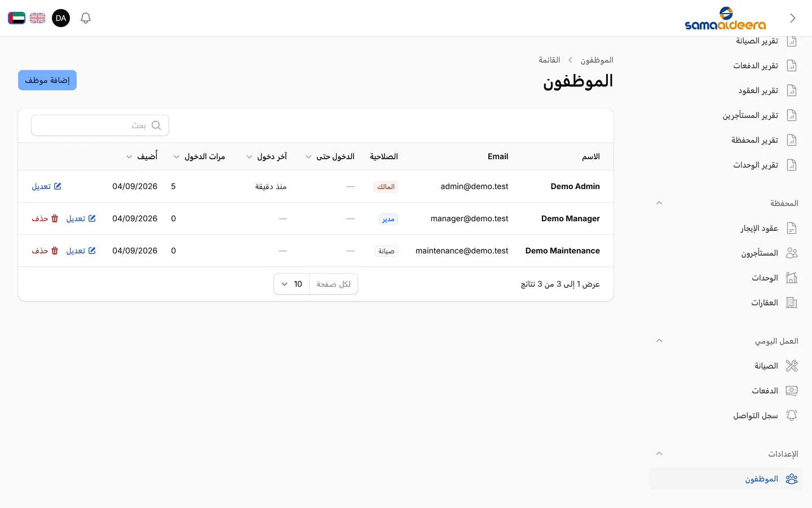Click edit pencil icon for Demo Maintenance

tap(92, 251)
